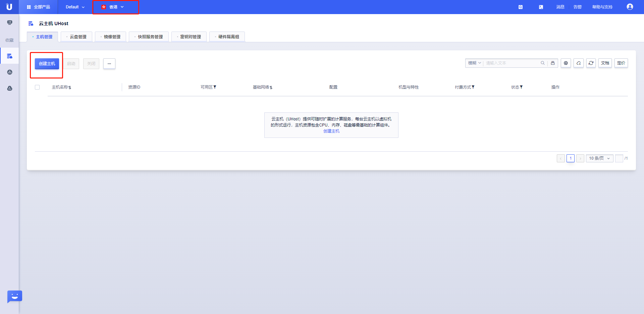Click the settings gear above the host list
This screenshot has height=314, width=644.
click(566, 63)
